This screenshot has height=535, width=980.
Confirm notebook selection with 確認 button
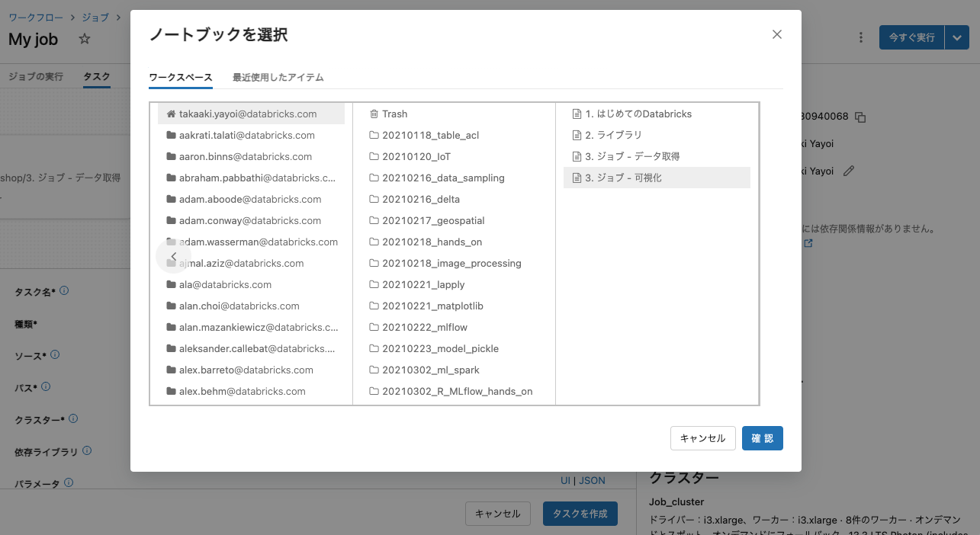[x=762, y=437]
